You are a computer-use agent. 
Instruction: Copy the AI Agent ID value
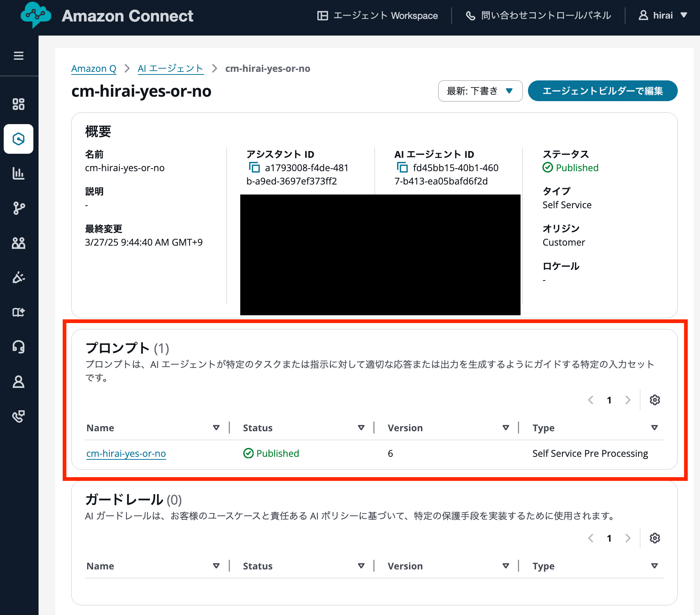[x=402, y=167]
